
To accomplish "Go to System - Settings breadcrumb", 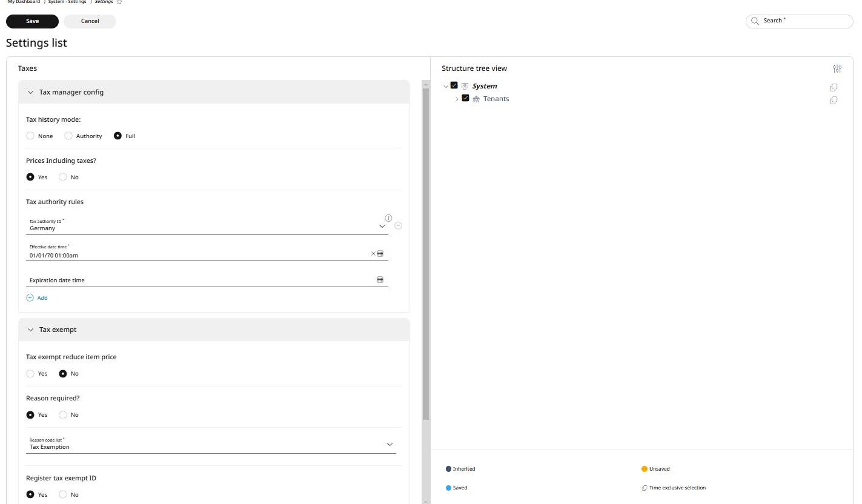I will pyautogui.click(x=67, y=2).
